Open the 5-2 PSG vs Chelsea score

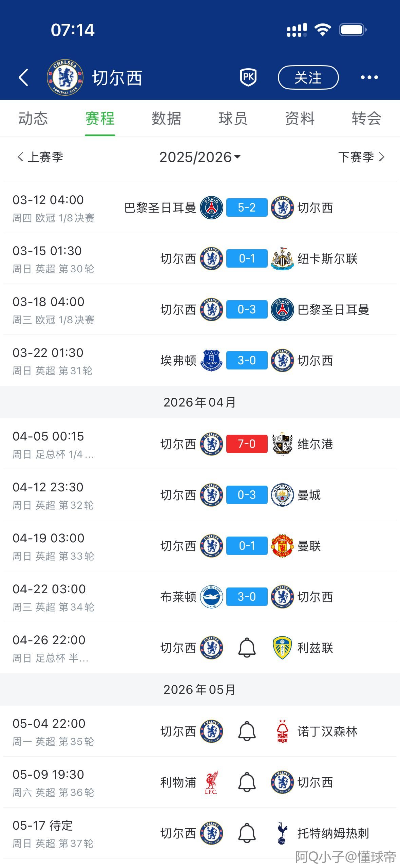pos(247,207)
